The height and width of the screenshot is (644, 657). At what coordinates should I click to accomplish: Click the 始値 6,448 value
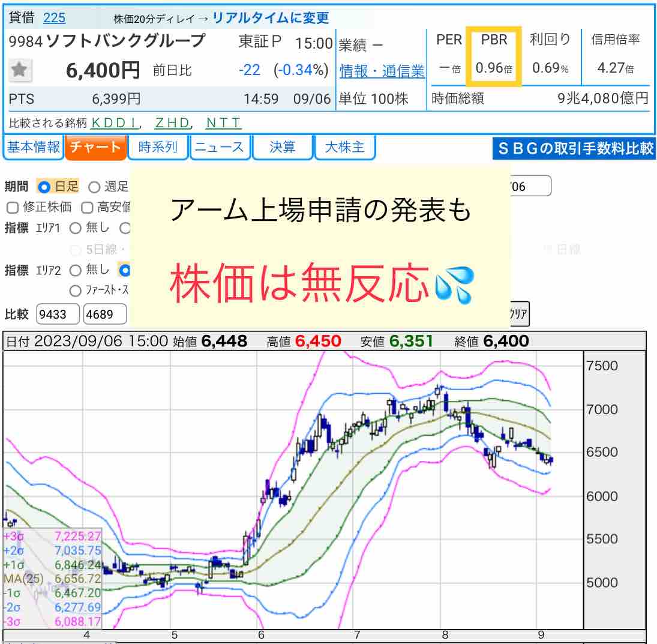click(224, 341)
